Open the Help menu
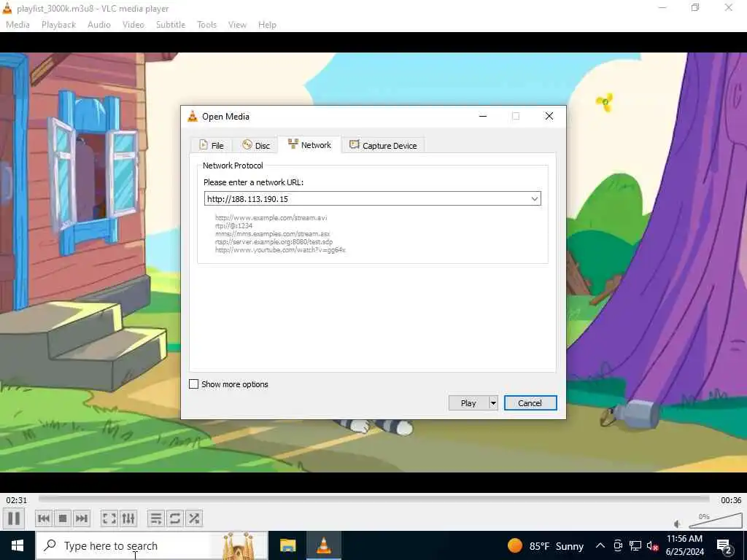 (x=267, y=25)
